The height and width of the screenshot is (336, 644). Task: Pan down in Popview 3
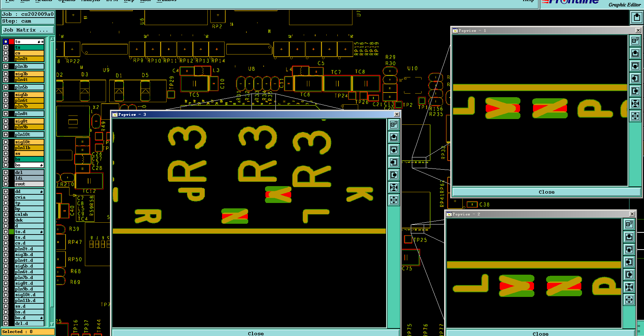pos(394,150)
